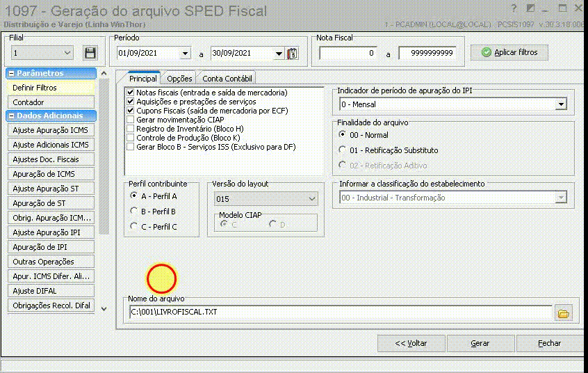Screen dimensions: 588x373
Task: Toggle Notas fiscais checkbox
Action: click(x=130, y=93)
